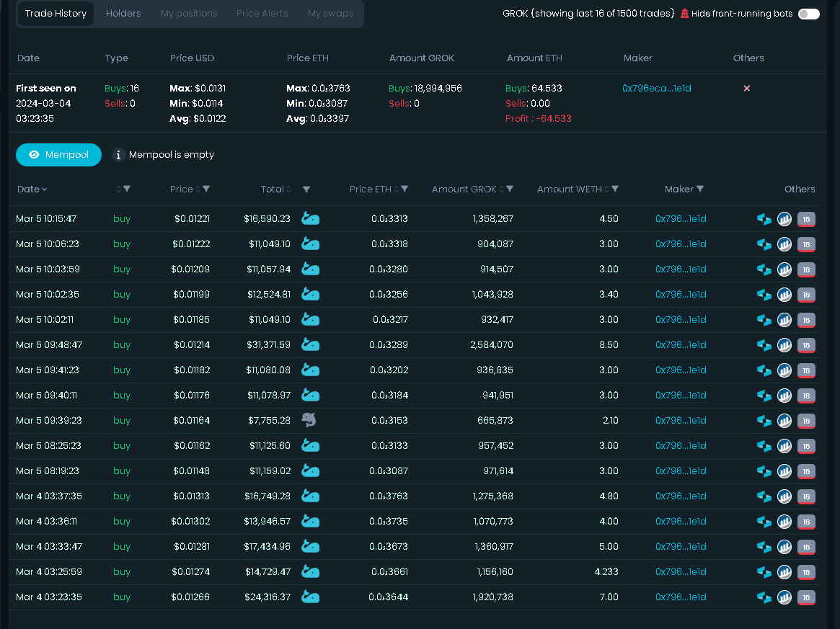Filter Amount WETH column

615,189
